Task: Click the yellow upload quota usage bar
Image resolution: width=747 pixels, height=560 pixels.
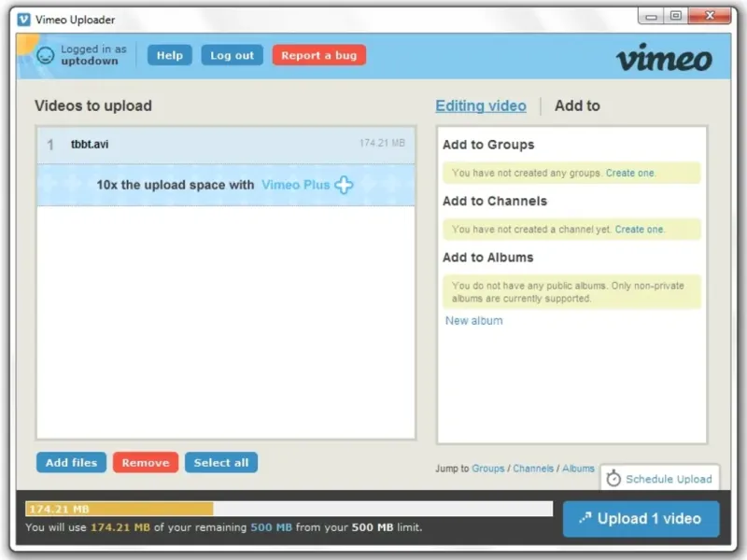Action: point(120,509)
